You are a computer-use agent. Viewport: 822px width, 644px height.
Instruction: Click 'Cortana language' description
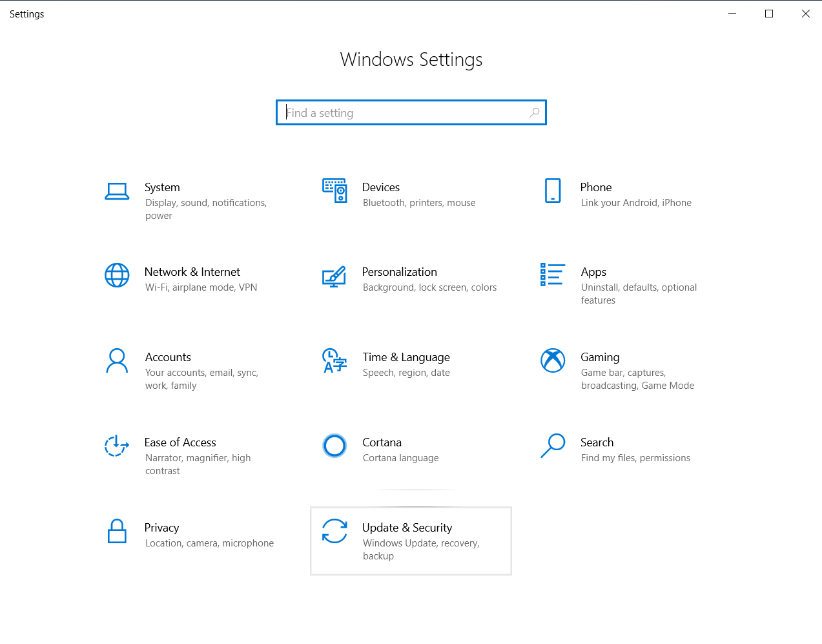(x=400, y=458)
